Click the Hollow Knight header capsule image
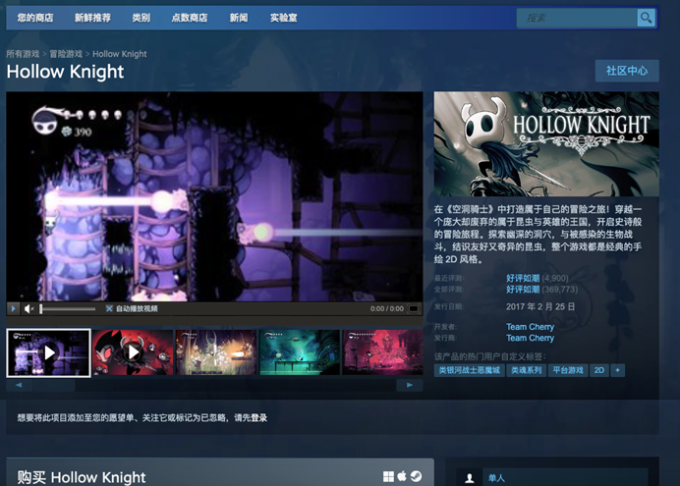 point(546,144)
